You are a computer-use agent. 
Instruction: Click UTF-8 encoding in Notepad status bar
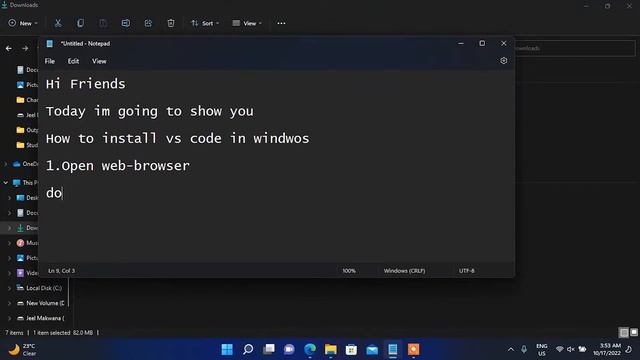[467, 271]
